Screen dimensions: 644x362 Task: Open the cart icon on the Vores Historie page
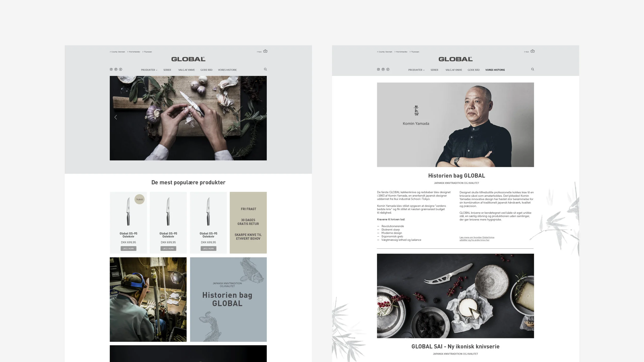[532, 51]
